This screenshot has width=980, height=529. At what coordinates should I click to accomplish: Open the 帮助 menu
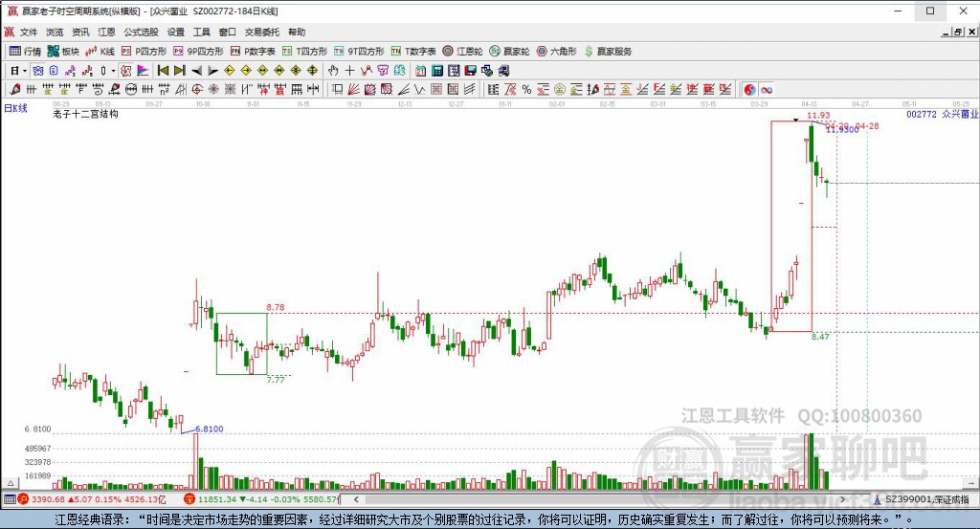[x=297, y=32]
